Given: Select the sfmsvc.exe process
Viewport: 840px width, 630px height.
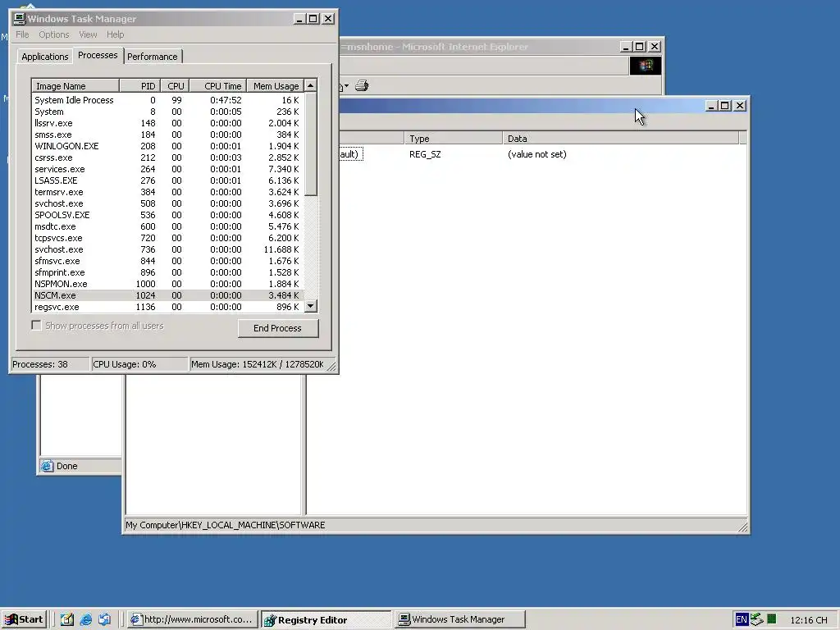Looking at the screenshot, I should pos(167,262).
